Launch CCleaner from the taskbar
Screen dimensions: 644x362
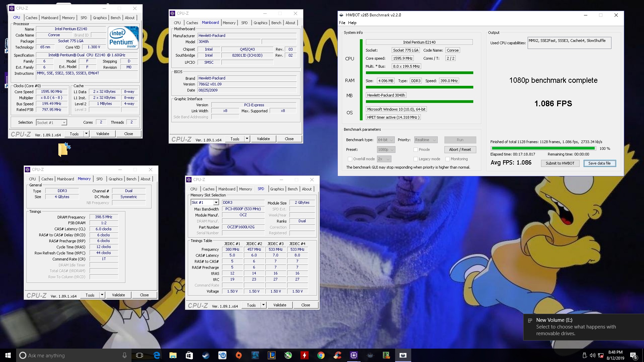click(x=337, y=355)
